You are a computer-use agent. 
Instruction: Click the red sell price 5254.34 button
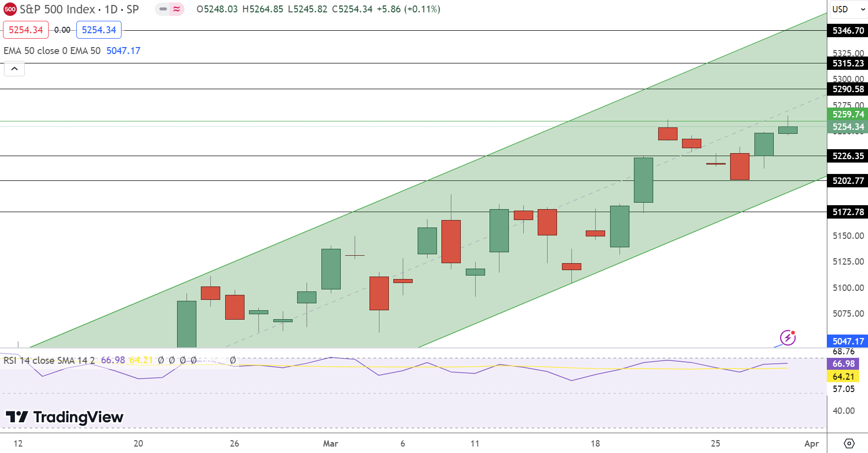coord(26,30)
